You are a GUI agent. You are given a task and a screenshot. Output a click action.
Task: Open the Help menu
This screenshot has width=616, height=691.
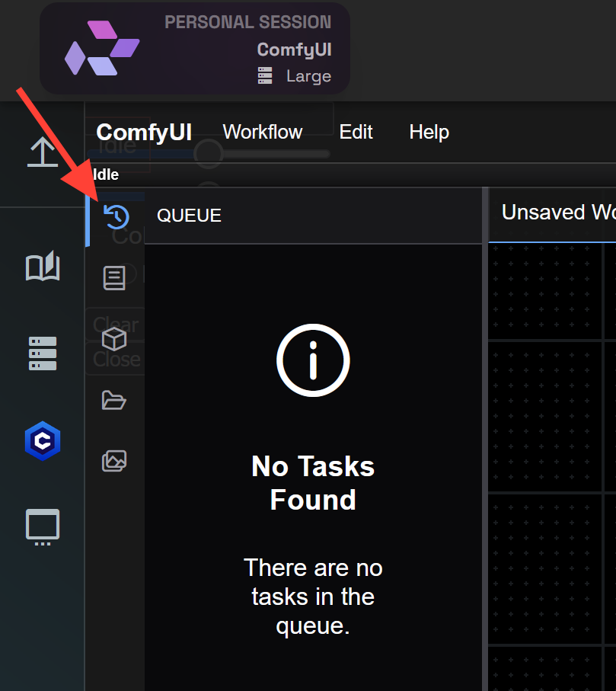click(429, 133)
